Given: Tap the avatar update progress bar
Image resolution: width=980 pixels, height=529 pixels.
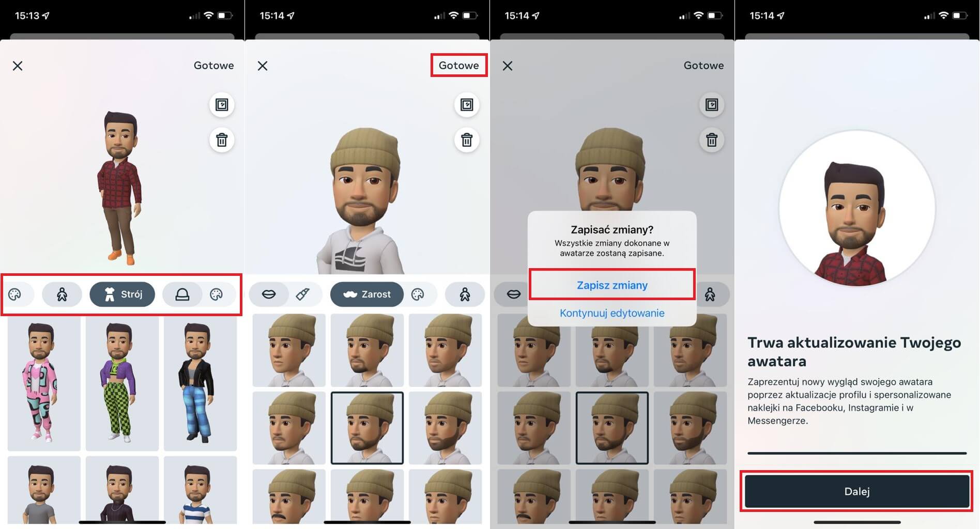Looking at the screenshot, I should [857, 453].
